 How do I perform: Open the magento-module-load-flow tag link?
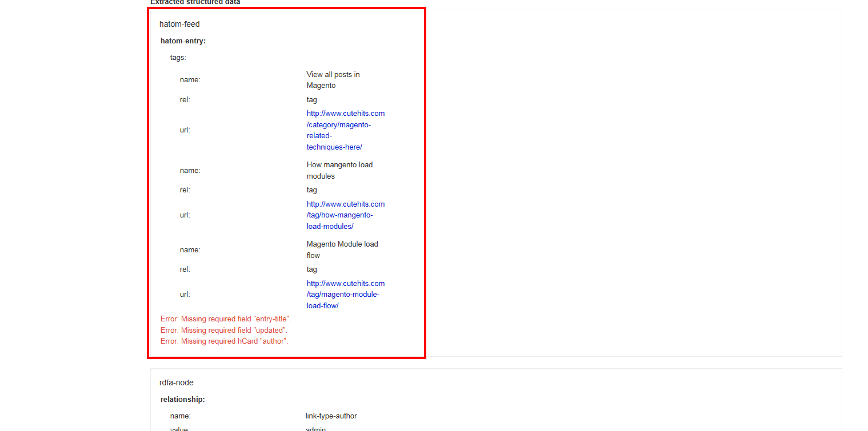346,295
